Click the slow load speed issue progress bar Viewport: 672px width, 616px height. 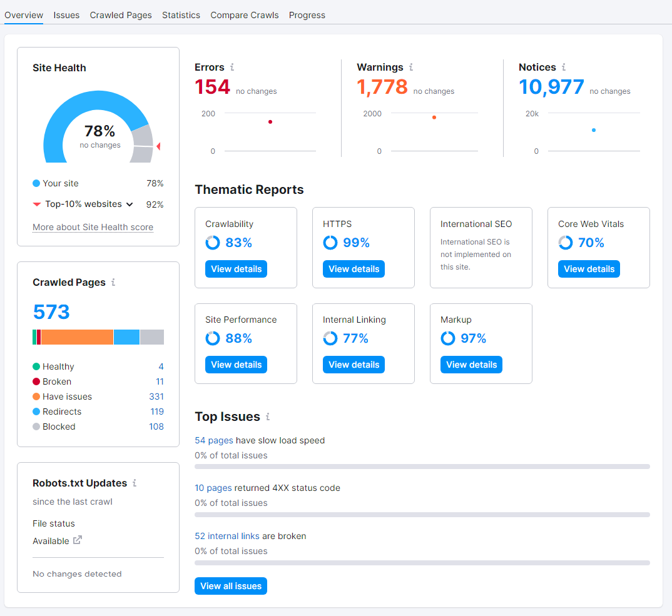[x=422, y=467]
